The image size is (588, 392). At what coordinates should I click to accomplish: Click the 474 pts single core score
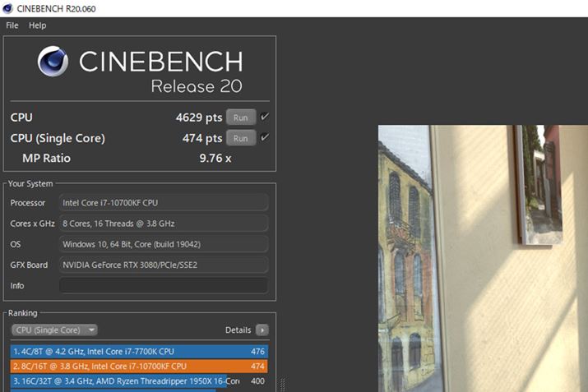point(202,138)
